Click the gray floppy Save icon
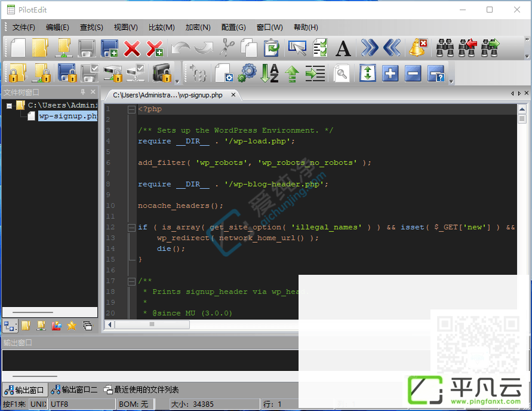 (87, 48)
